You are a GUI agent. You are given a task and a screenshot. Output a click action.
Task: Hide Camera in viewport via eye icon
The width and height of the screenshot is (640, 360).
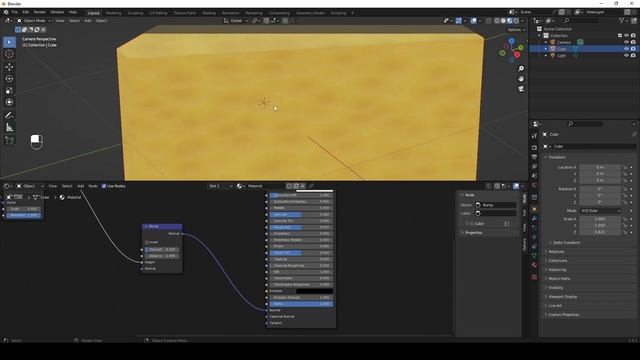click(626, 42)
